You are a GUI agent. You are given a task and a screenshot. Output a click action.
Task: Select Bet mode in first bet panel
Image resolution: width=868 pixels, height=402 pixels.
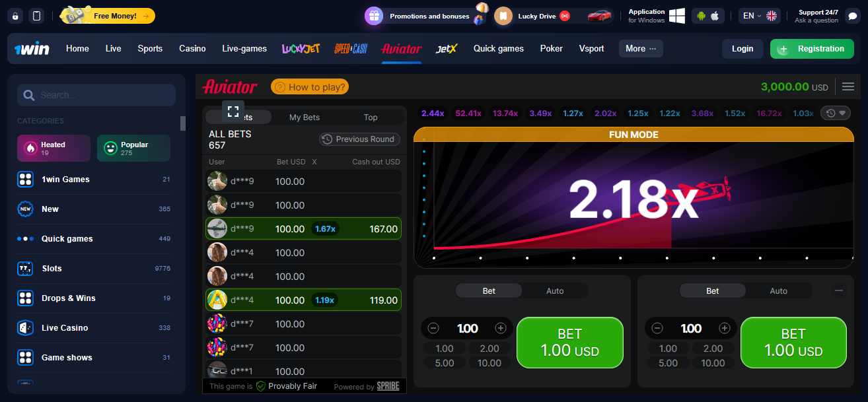point(489,291)
